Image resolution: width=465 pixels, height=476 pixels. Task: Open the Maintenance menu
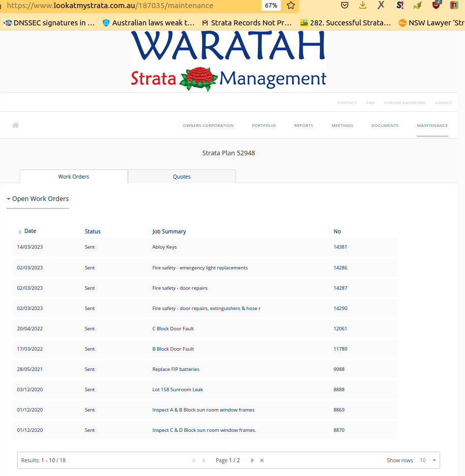click(x=432, y=125)
